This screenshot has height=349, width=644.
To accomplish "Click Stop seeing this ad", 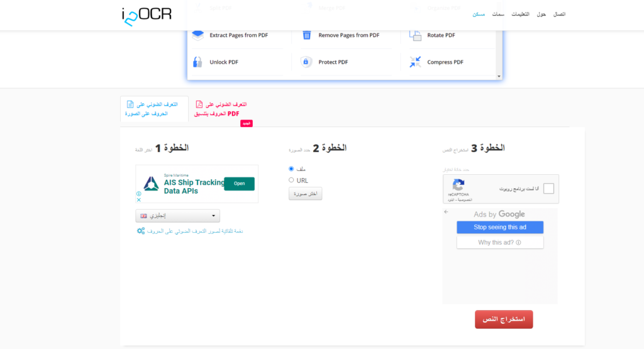I will [500, 227].
